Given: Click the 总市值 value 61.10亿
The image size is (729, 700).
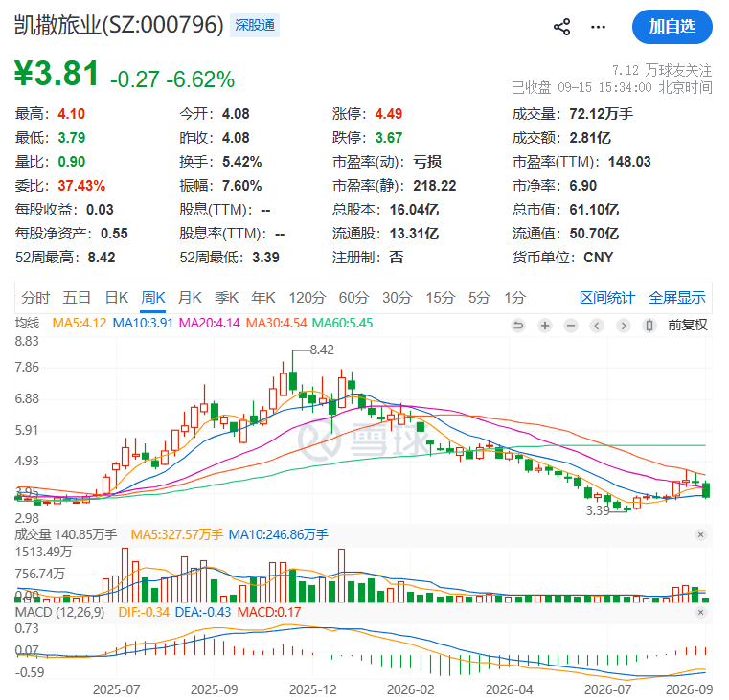Looking at the screenshot, I should pyautogui.click(x=594, y=209).
